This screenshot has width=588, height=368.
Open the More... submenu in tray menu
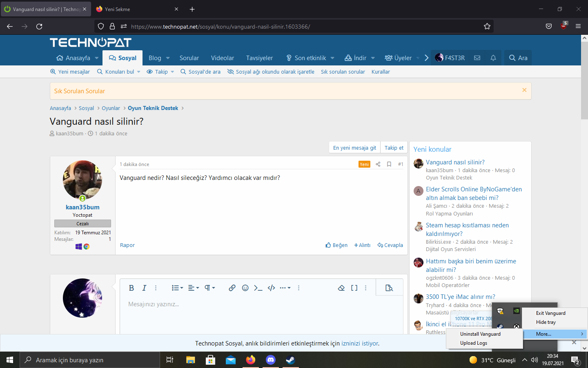tap(555, 334)
